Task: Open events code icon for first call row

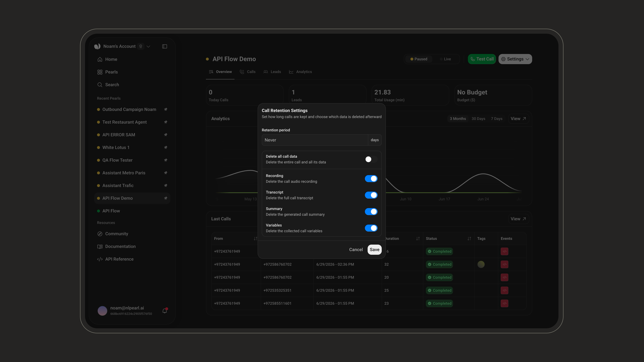Action: (505, 251)
